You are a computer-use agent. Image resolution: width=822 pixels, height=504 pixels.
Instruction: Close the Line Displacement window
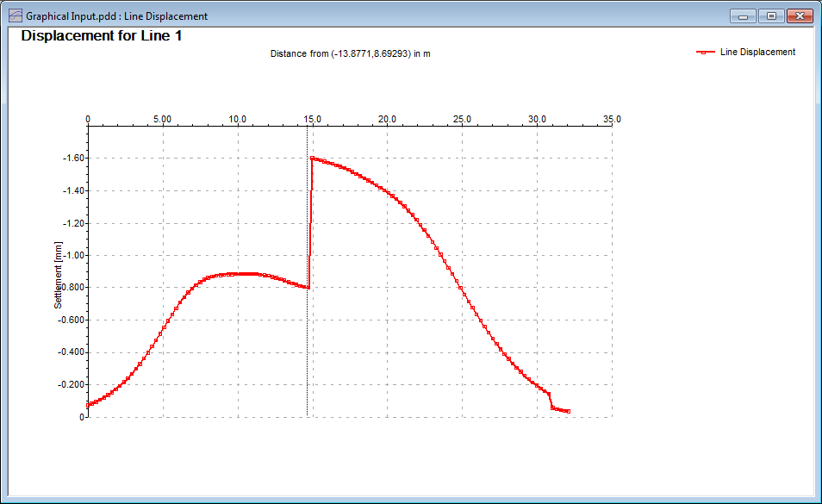[800, 16]
